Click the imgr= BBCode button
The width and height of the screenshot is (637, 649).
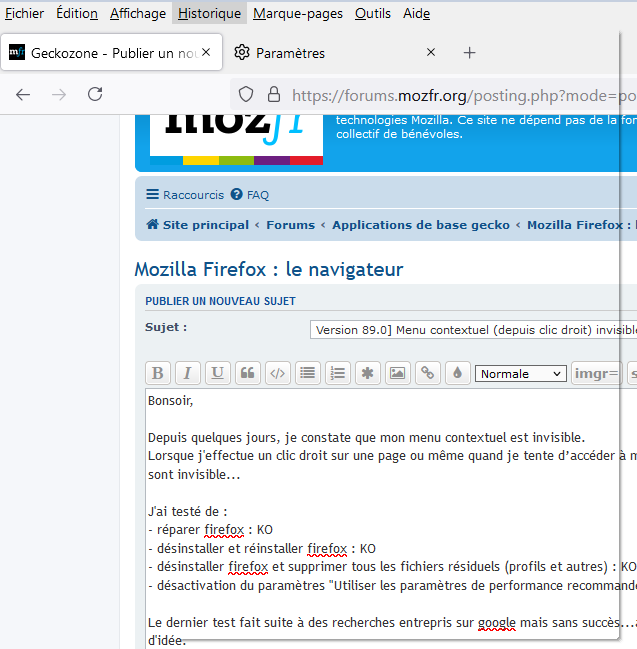coord(597,373)
